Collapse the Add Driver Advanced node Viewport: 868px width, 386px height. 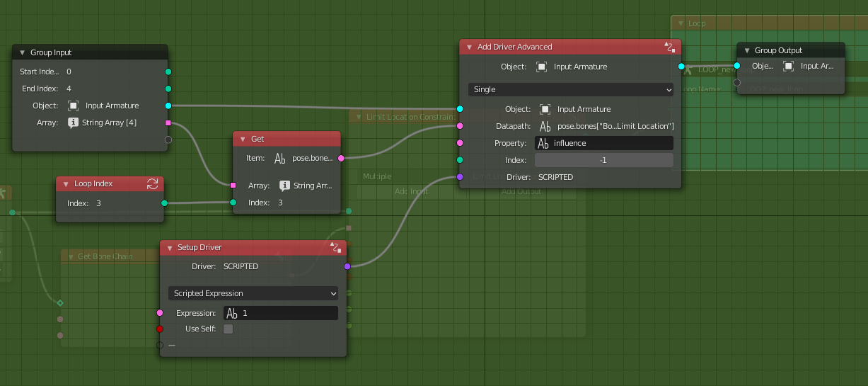click(x=469, y=47)
